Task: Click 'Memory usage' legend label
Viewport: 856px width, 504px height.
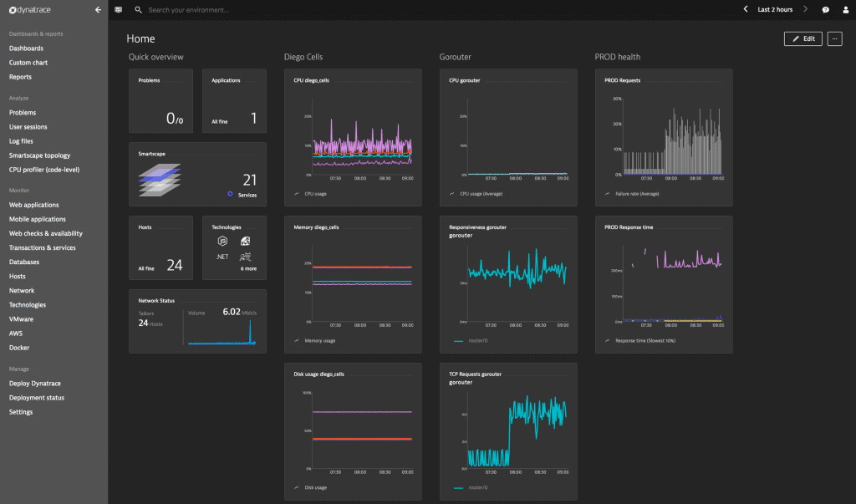Action: click(x=320, y=341)
